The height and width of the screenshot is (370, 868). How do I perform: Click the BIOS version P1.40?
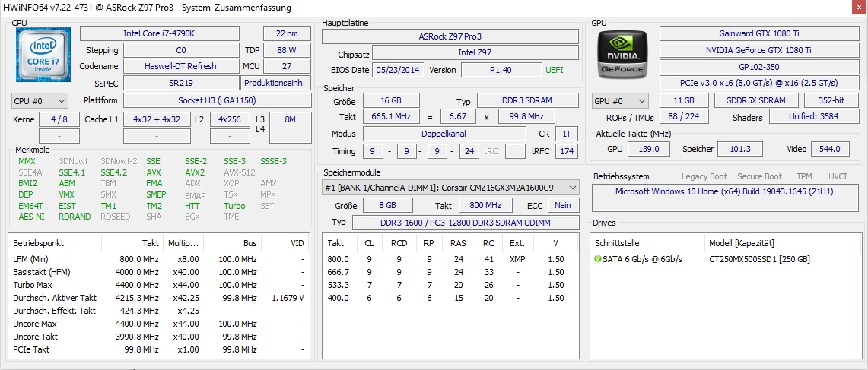(x=501, y=70)
